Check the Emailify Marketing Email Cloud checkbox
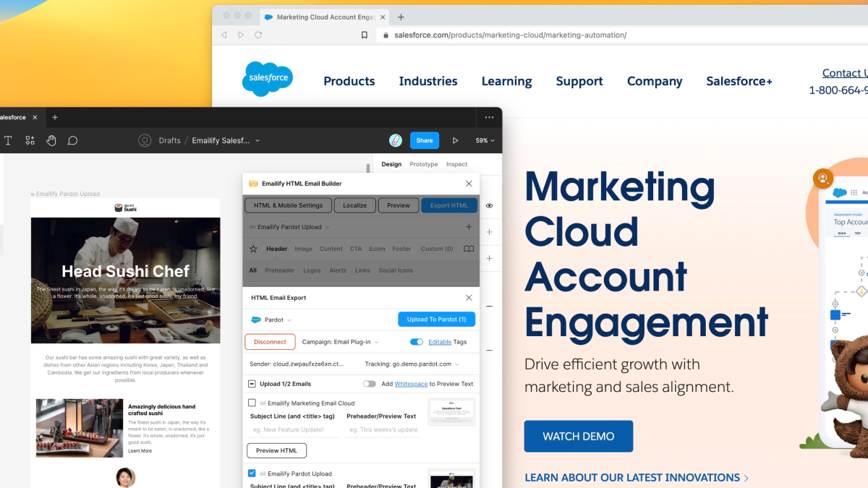 pyautogui.click(x=252, y=403)
